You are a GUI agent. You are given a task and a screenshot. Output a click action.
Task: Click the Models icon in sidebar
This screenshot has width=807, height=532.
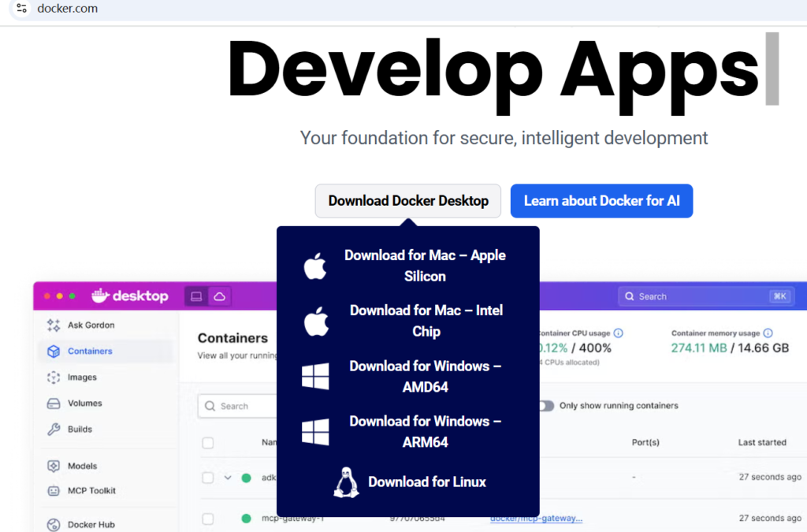(x=54, y=467)
